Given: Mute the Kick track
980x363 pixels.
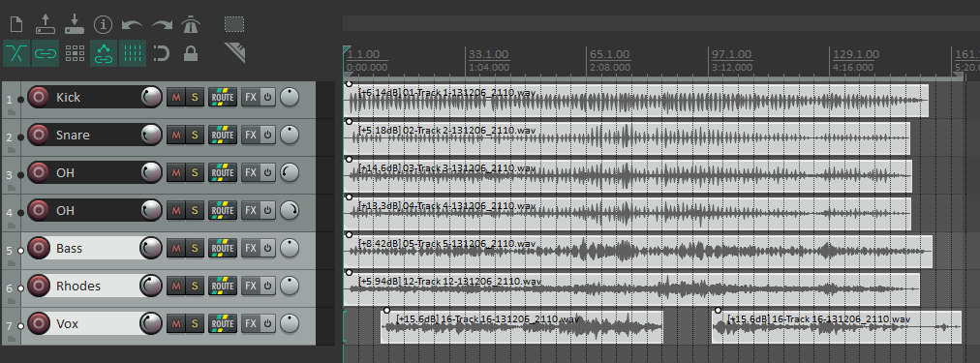Looking at the screenshot, I should click(x=175, y=98).
